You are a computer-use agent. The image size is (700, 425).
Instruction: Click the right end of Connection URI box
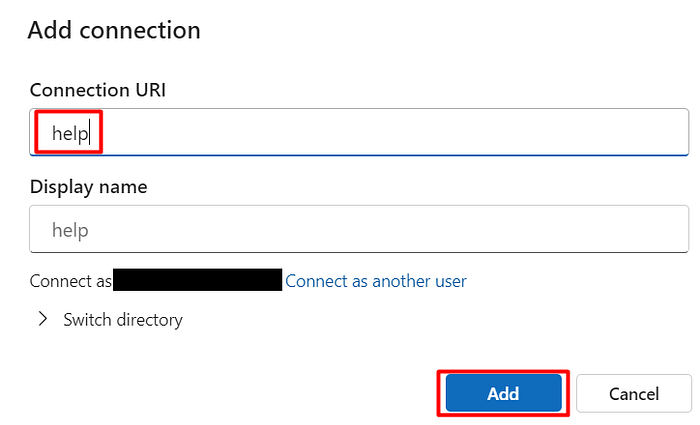point(670,132)
